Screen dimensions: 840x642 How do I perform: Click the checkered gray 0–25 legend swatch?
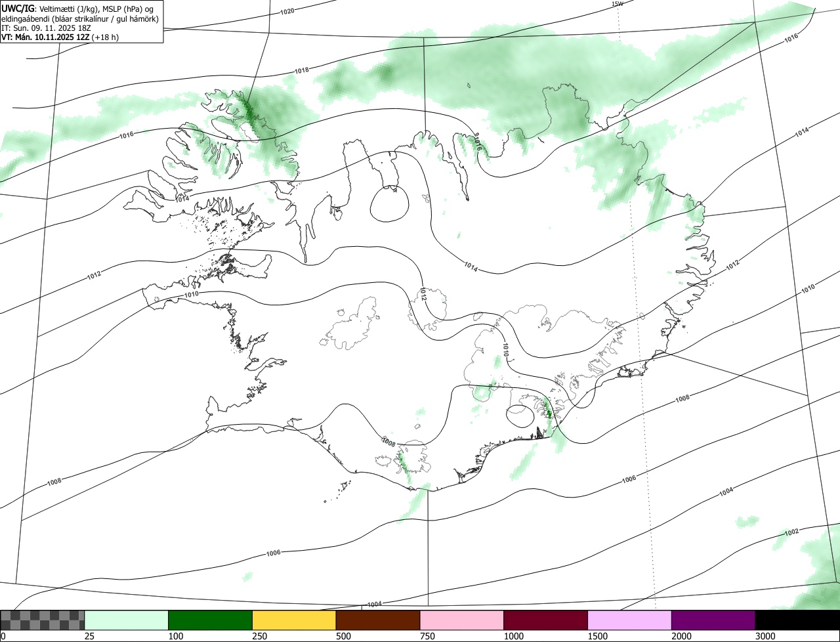coord(43,620)
